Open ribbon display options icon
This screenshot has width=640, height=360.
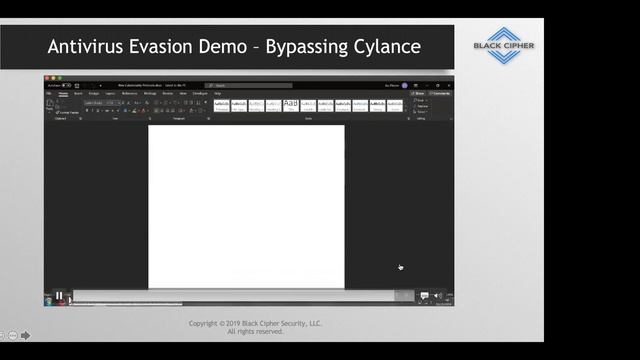click(416, 85)
